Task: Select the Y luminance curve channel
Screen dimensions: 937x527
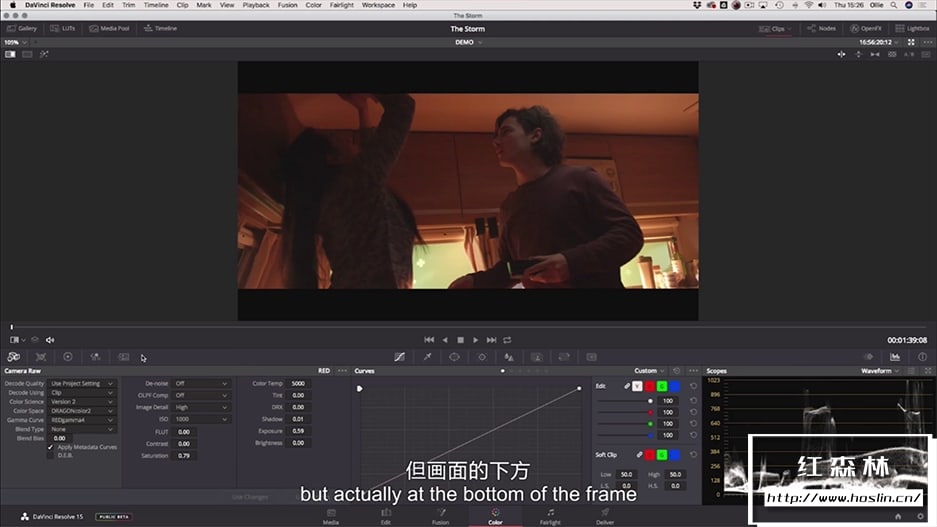Action: [637, 386]
